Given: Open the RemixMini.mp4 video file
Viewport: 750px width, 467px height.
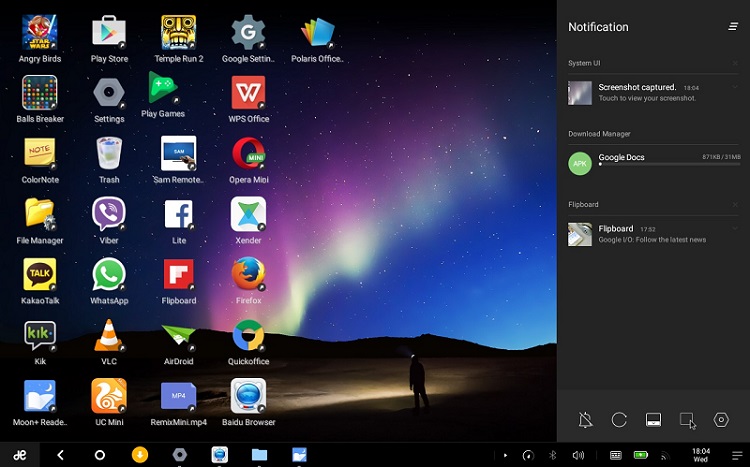Looking at the screenshot, I should click(x=178, y=396).
